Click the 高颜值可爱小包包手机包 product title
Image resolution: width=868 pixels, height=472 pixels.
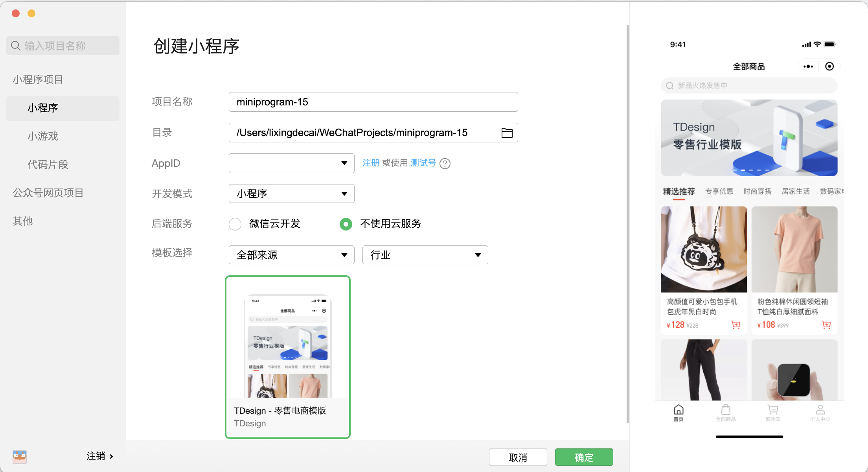click(x=702, y=307)
